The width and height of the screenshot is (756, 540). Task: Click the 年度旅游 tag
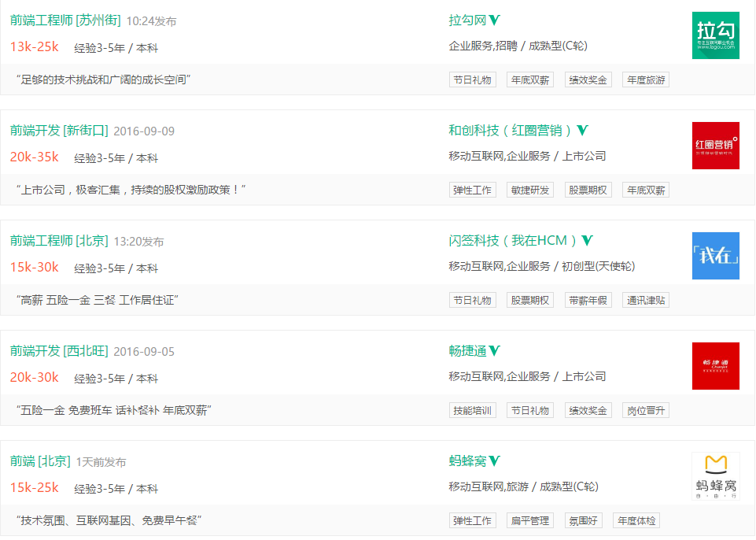pyautogui.click(x=646, y=80)
